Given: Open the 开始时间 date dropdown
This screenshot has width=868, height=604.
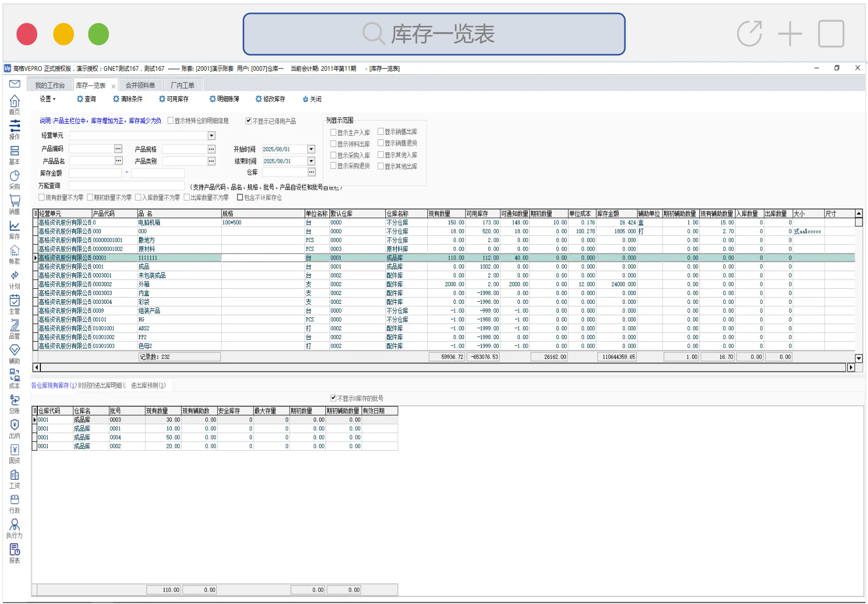Looking at the screenshot, I should pos(311,149).
